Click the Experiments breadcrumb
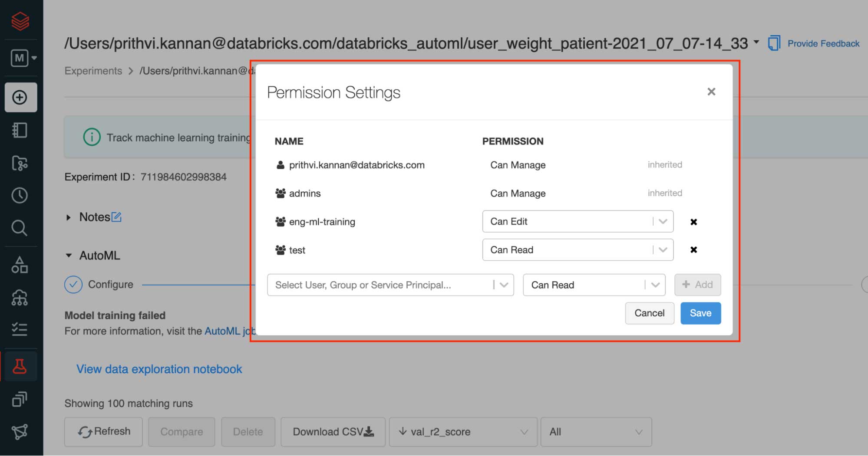The image size is (868, 456). click(93, 71)
